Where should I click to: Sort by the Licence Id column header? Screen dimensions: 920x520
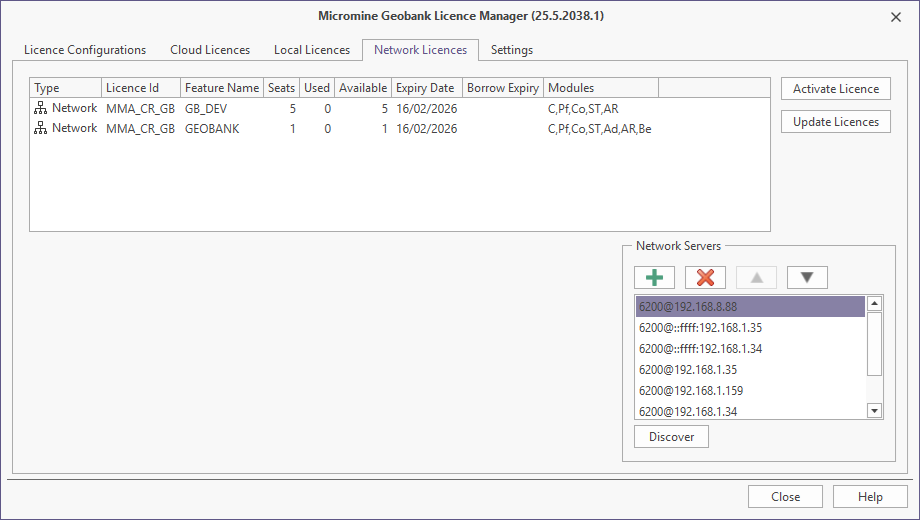(141, 88)
